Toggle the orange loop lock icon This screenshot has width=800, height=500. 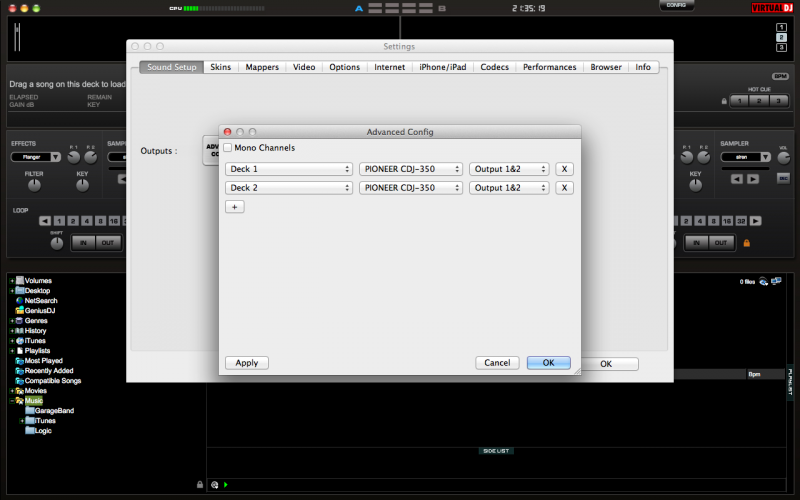pos(747,243)
